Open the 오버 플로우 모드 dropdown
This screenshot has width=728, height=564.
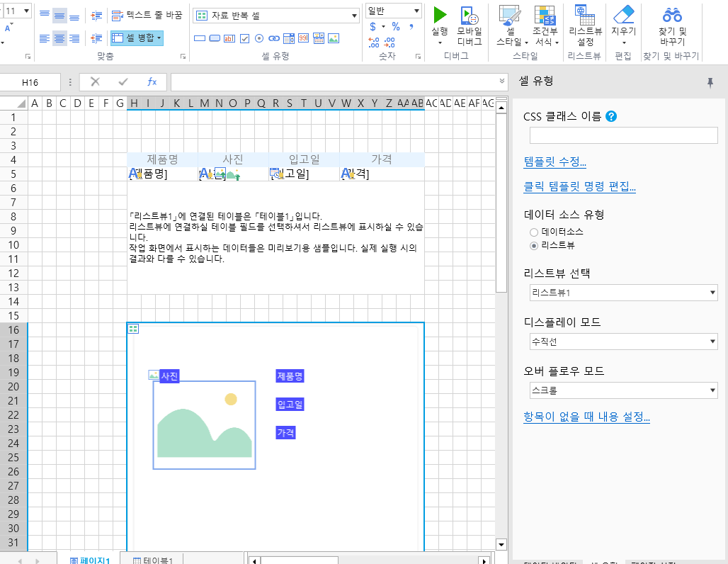click(623, 390)
